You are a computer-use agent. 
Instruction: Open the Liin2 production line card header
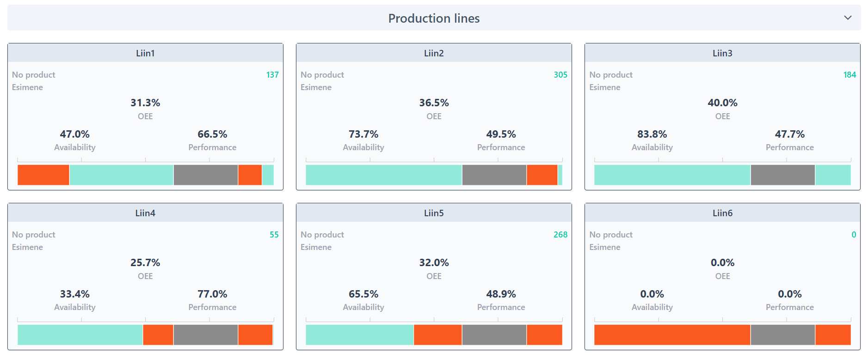coord(434,53)
